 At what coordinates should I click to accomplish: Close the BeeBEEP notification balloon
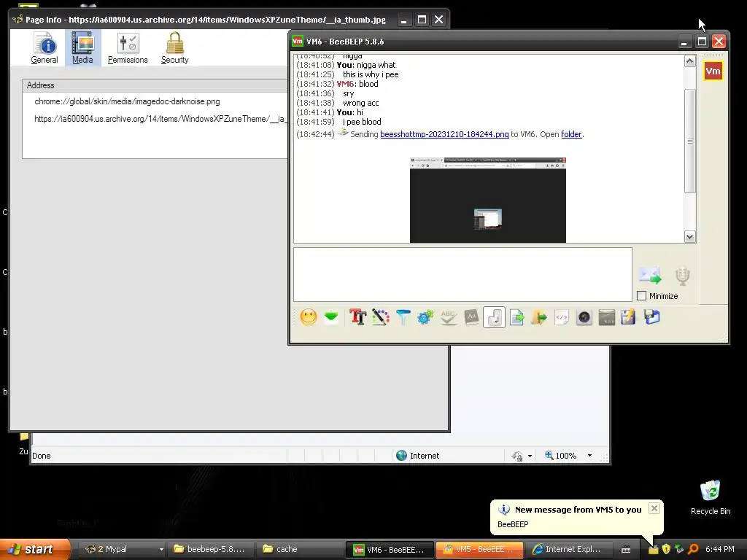coord(654,508)
